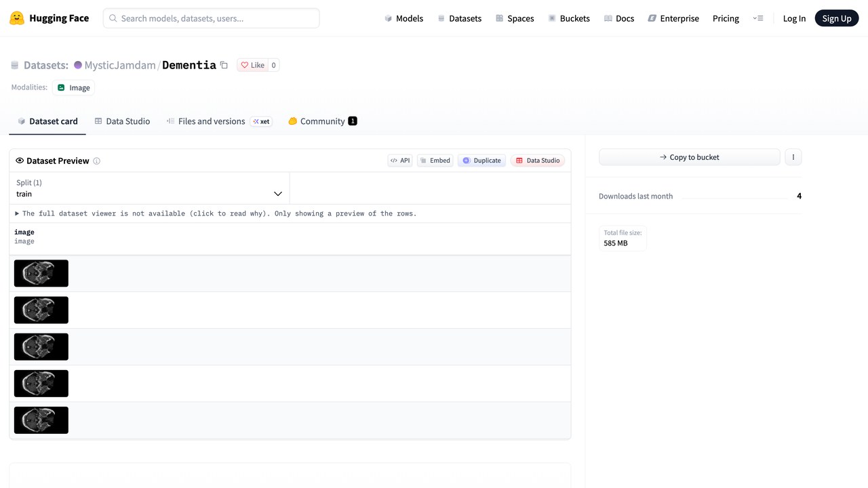Click the Dataset Preview info icon
The width and height of the screenshot is (868, 488).
[x=96, y=161]
